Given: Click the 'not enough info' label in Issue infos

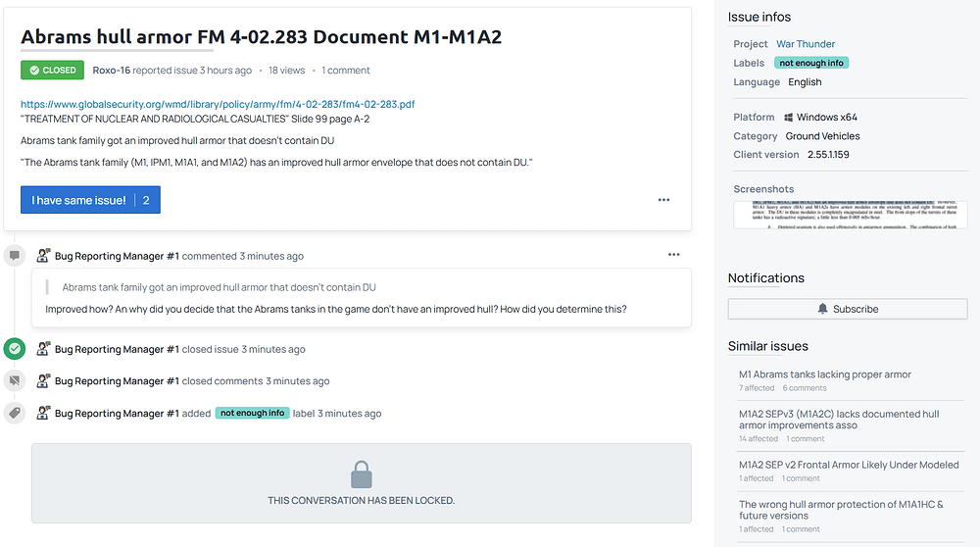Looking at the screenshot, I should pos(811,63).
